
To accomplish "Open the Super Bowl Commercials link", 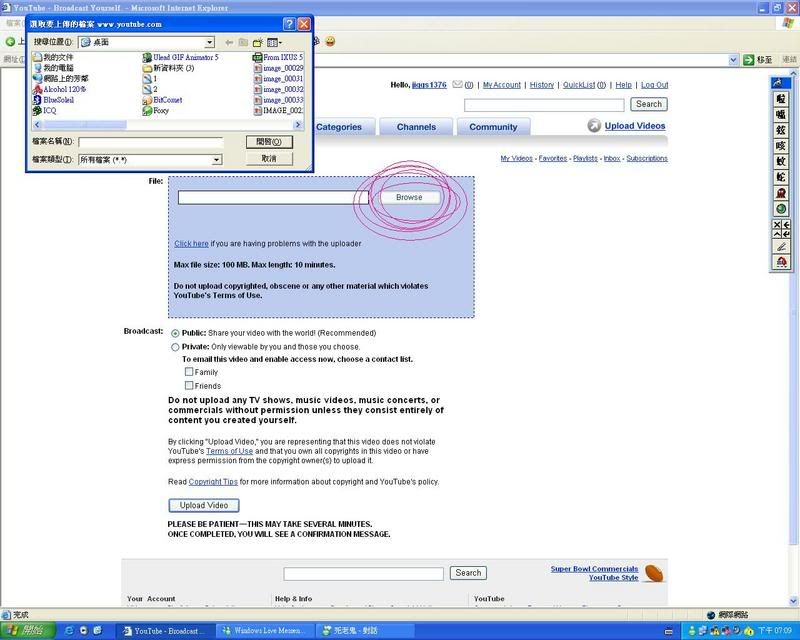I will click(x=594, y=569).
